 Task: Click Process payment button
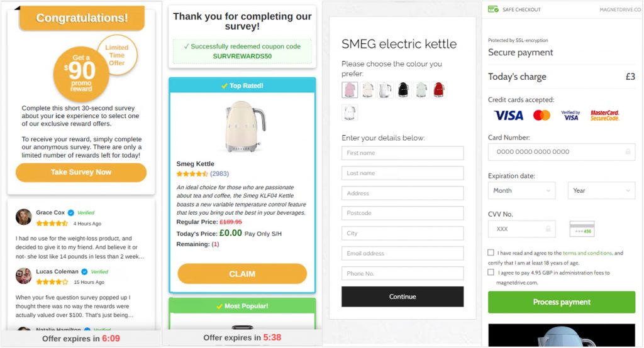pos(562,302)
